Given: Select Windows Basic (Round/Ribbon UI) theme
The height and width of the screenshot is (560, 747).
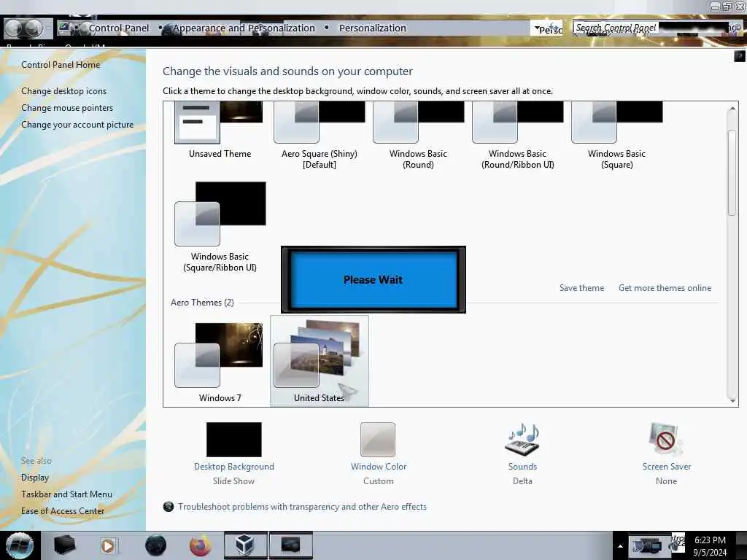Looking at the screenshot, I should pyautogui.click(x=517, y=135).
